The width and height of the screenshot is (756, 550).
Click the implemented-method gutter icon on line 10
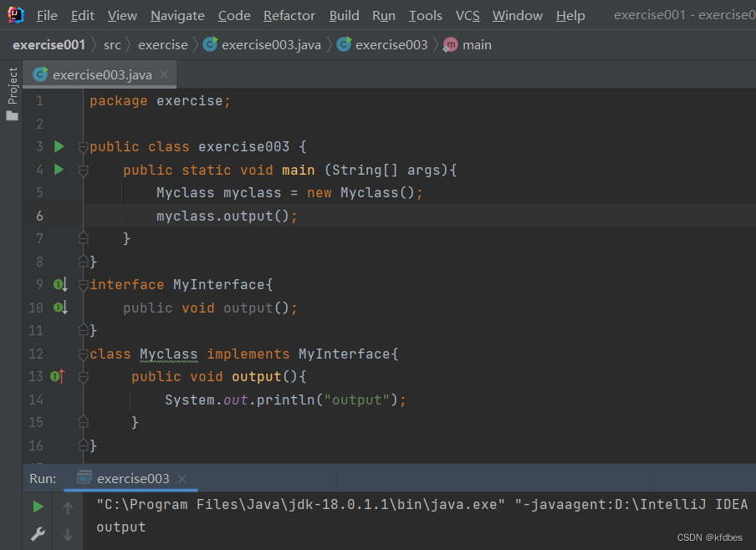click(x=59, y=308)
